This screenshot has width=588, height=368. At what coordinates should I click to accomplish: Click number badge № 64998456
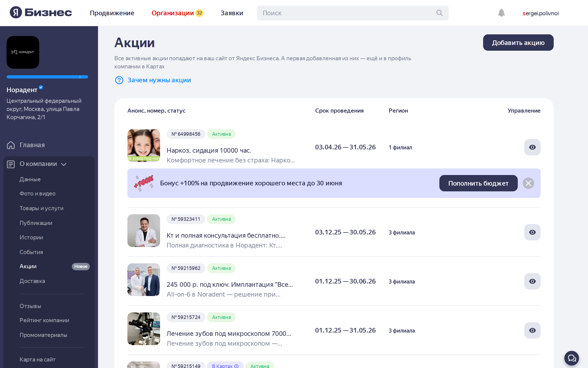pyautogui.click(x=186, y=134)
